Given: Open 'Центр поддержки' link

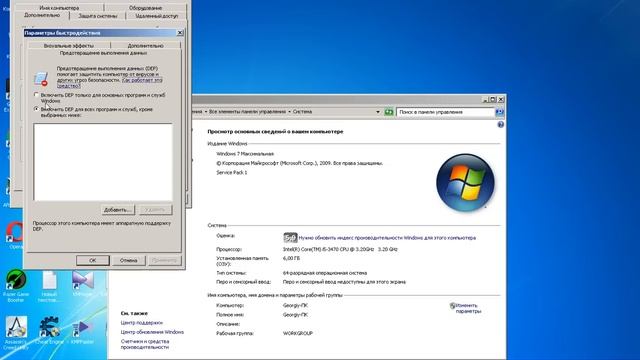Looking at the screenshot, I should [x=142, y=322].
